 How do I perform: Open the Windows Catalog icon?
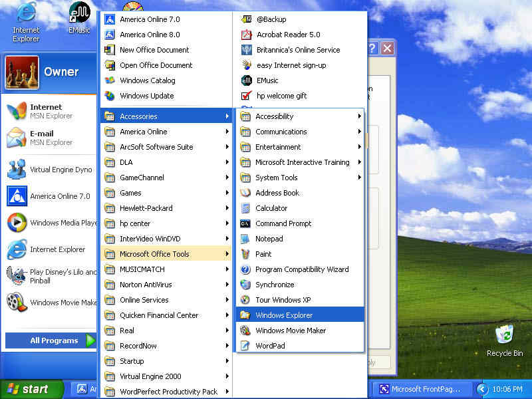[x=110, y=80]
